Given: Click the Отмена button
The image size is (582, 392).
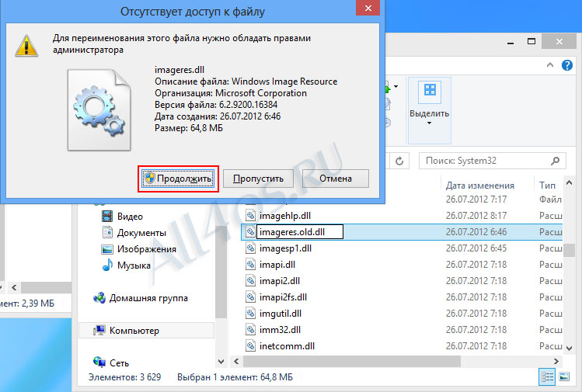Looking at the screenshot, I should [336, 179].
